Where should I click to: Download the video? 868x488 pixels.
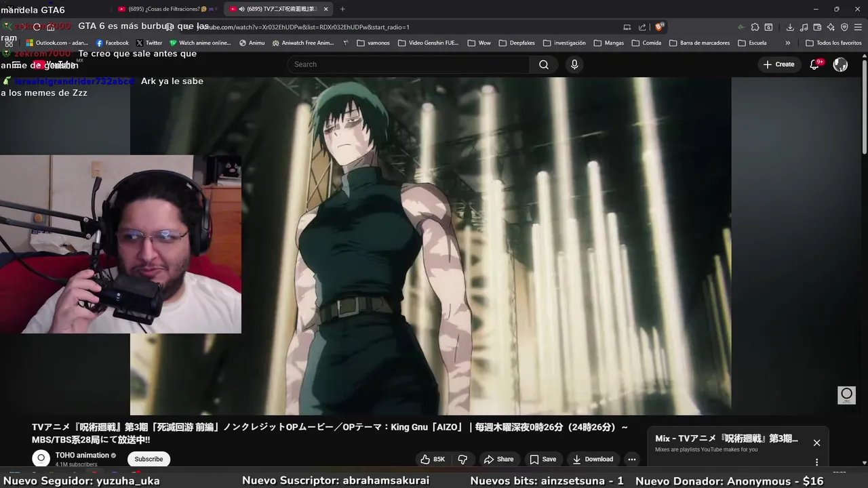pos(593,459)
